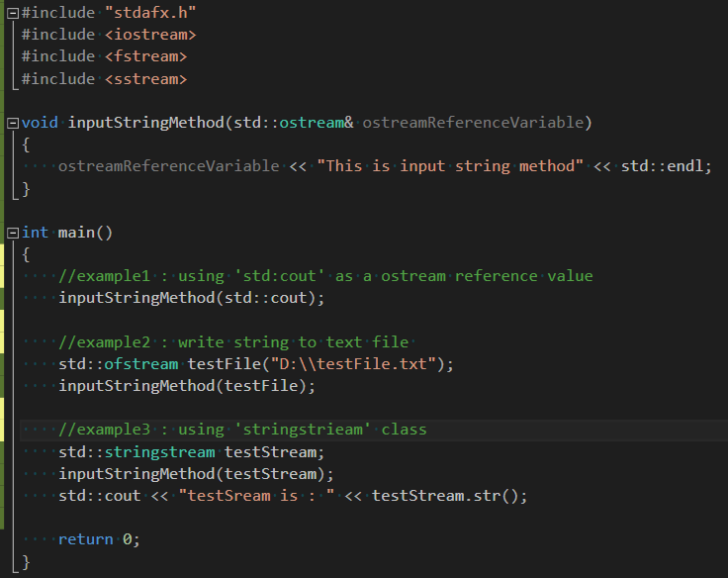The width and height of the screenshot is (728, 578).
Task: Click the "D:\\testFile.txt" string
Action: point(353,364)
